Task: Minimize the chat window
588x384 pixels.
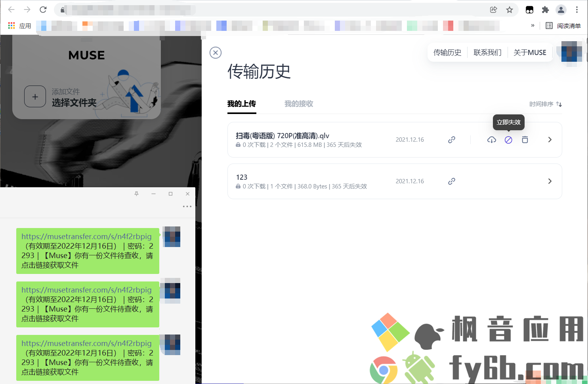Action: click(153, 194)
